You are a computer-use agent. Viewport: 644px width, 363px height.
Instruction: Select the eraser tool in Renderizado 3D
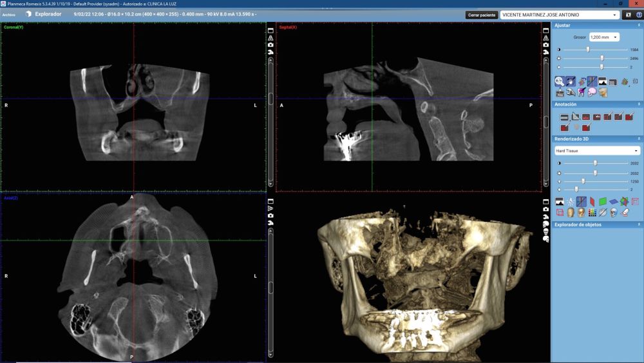click(624, 212)
